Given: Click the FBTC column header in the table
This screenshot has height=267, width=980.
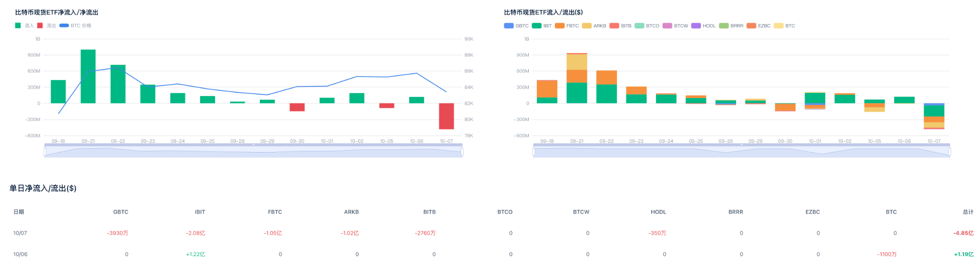Looking at the screenshot, I should pyautogui.click(x=275, y=212).
